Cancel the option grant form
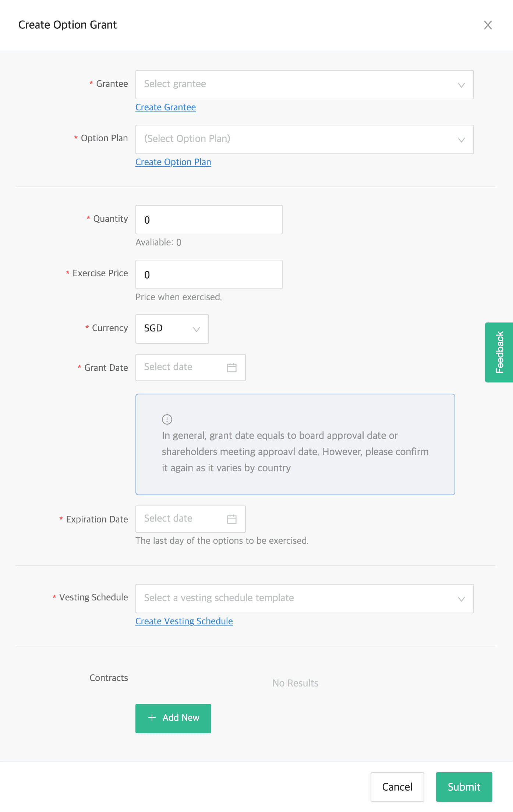The height and width of the screenshot is (812, 513). pos(397,787)
